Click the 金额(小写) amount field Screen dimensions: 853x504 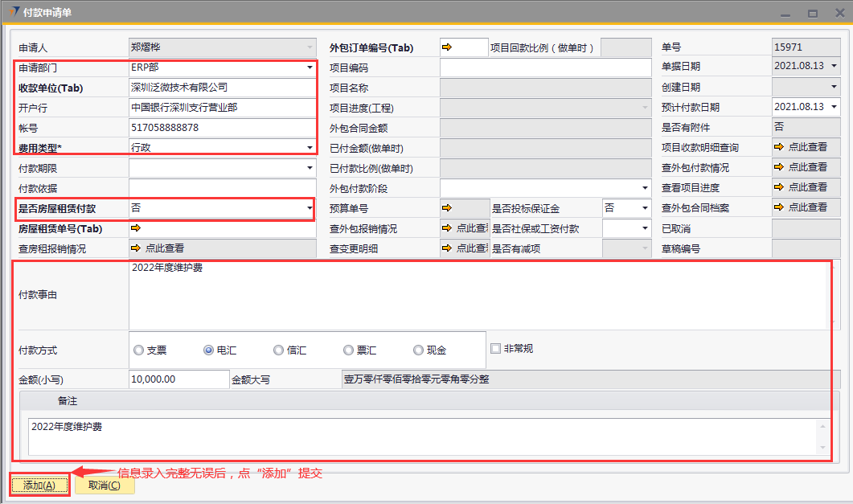click(x=178, y=379)
